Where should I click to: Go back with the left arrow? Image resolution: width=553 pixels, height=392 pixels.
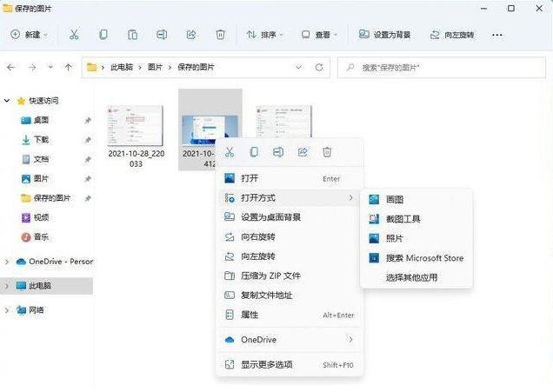(x=11, y=67)
